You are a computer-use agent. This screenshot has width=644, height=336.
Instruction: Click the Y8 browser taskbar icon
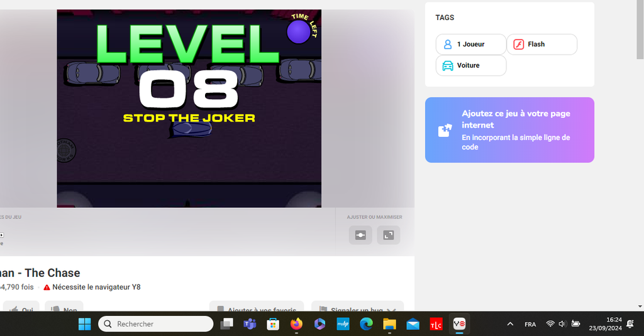click(x=459, y=324)
